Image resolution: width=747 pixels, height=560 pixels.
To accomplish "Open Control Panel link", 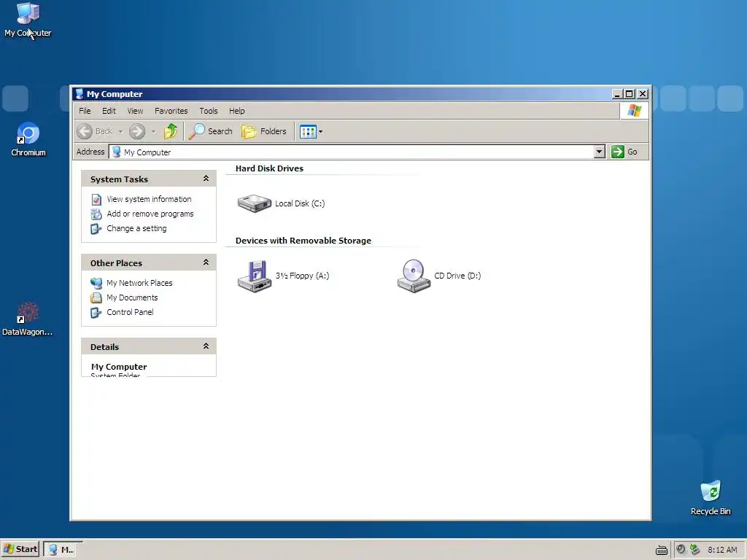I will [x=130, y=312].
